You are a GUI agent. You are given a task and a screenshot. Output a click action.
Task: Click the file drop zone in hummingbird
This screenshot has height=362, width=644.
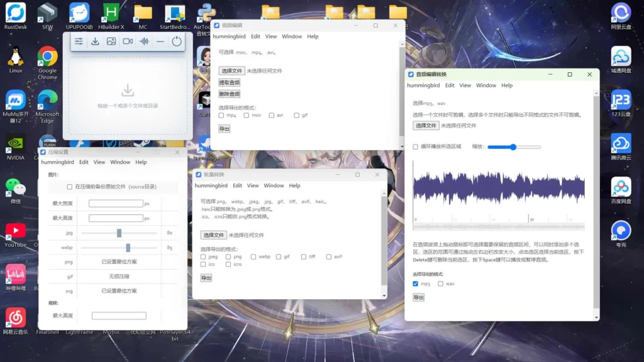tap(128, 96)
